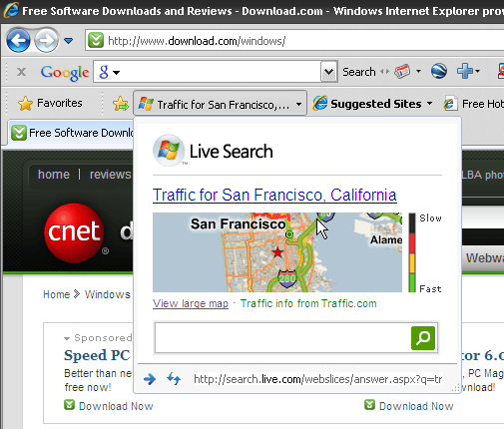504x429 pixels.
Task: Collapse the Traffic web slice dropdown arrow
Action: 298,104
